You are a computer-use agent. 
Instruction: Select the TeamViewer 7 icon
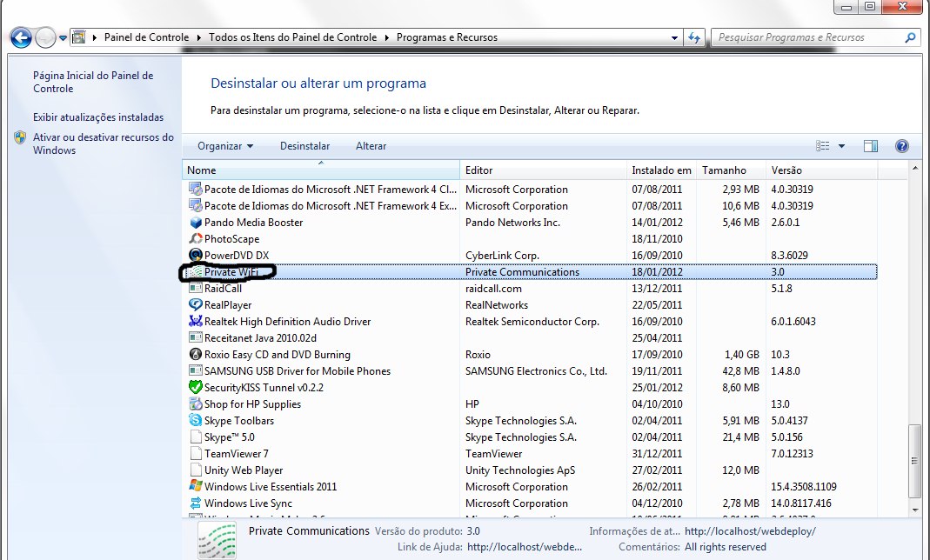pyautogui.click(x=195, y=453)
